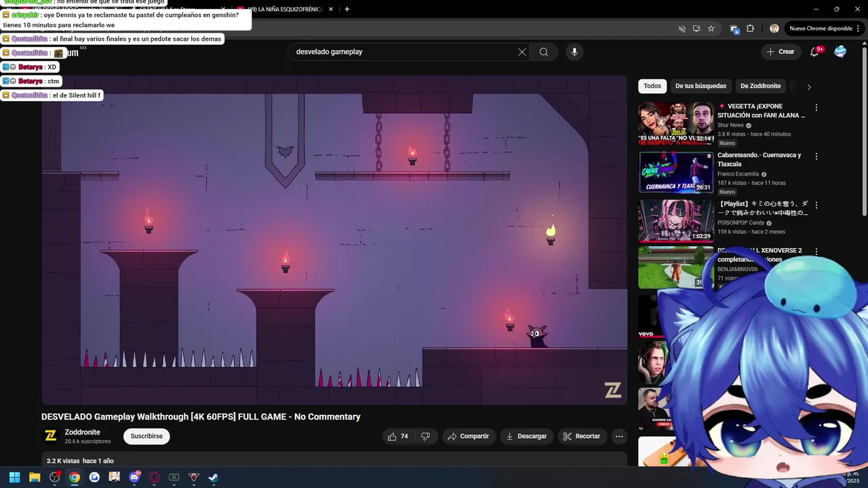Switch to Google Chrome on the taskbar
This screenshot has width=868, height=488.
pos(75,477)
